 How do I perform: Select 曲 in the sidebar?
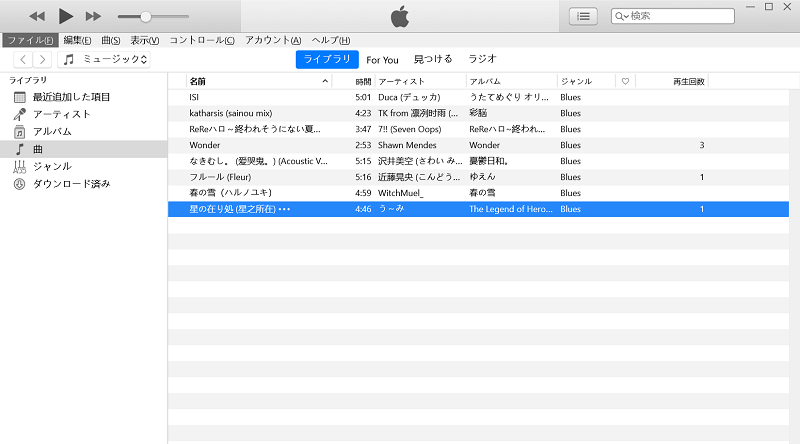pos(84,149)
